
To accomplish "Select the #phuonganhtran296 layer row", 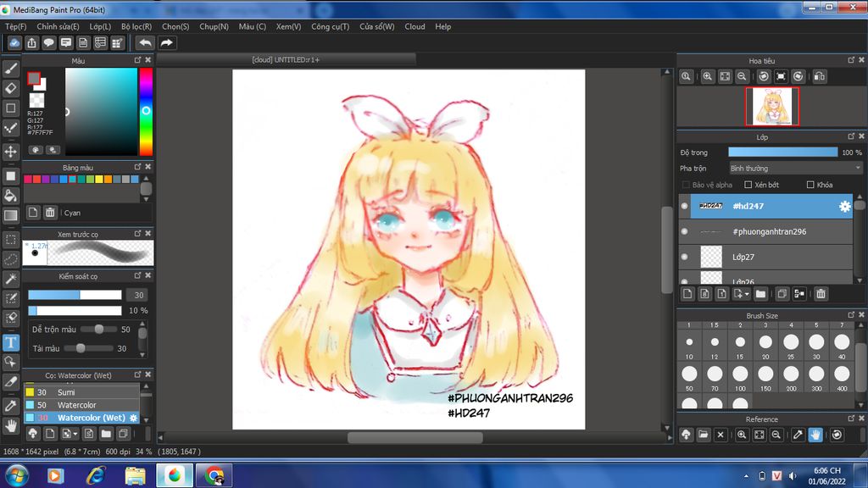I will 765,231.
